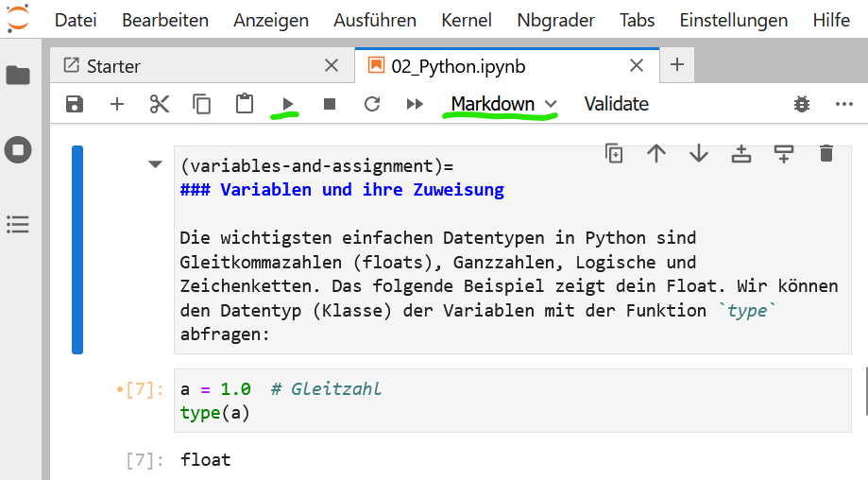868x480 pixels.
Task: Paste cell using the clipboard icon
Action: (x=245, y=104)
